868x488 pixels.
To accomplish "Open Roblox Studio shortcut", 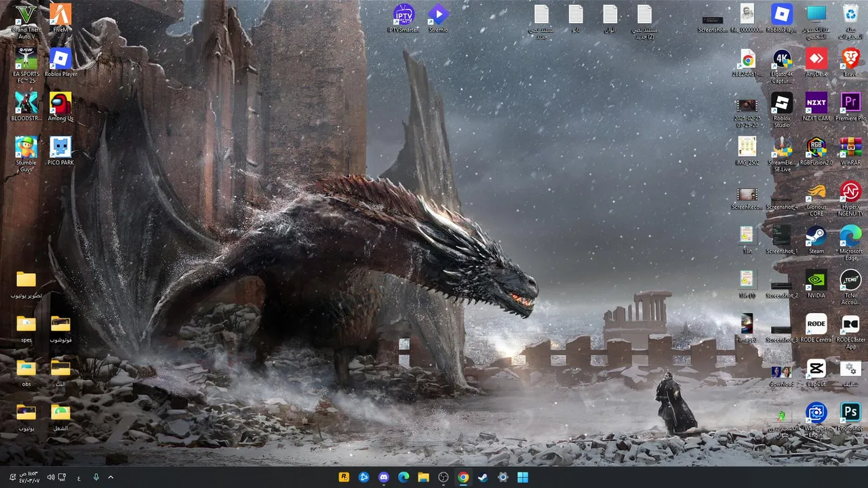I will click(782, 110).
